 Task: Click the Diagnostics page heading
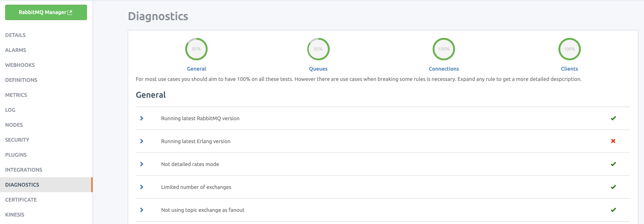[x=158, y=16]
